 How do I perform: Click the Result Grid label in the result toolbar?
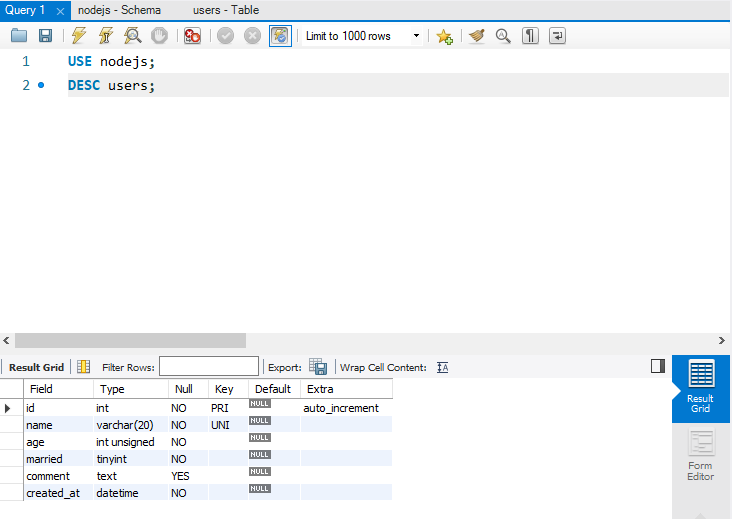[36, 367]
